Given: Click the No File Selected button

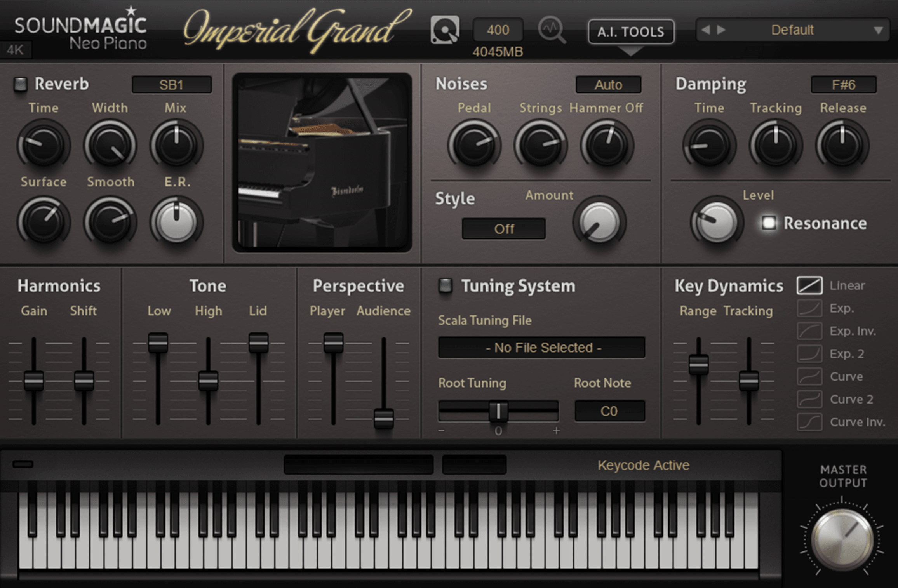Looking at the screenshot, I should pos(542,348).
